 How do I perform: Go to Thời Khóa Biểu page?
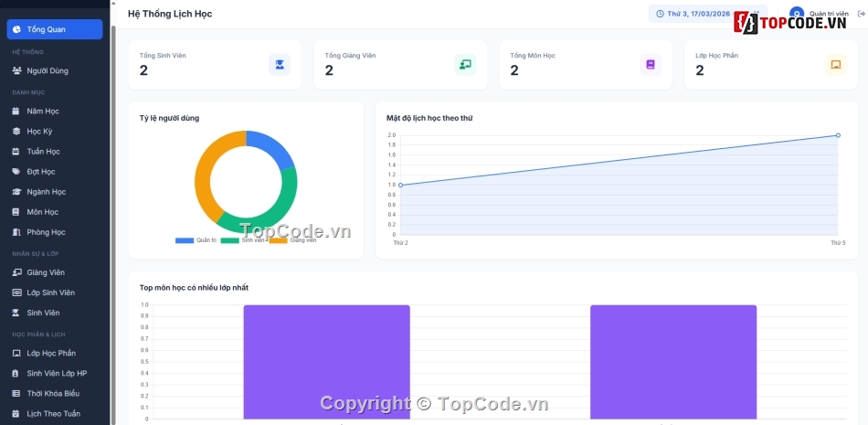click(53, 394)
